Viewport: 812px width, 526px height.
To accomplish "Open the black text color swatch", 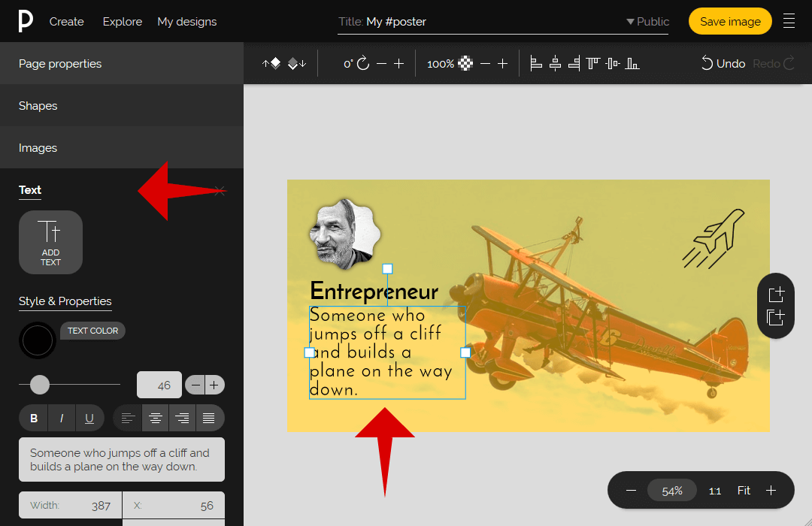I will [x=38, y=340].
